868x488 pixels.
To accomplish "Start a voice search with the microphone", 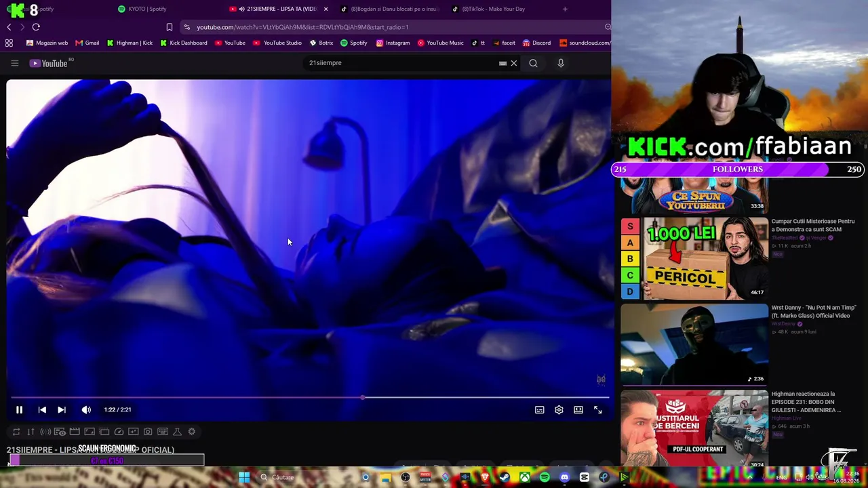I will pyautogui.click(x=561, y=63).
